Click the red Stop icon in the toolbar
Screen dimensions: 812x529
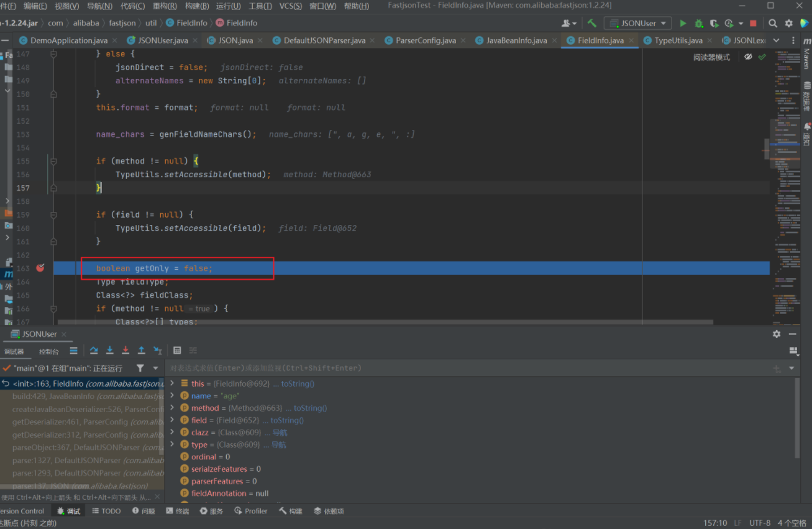[x=753, y=23]
